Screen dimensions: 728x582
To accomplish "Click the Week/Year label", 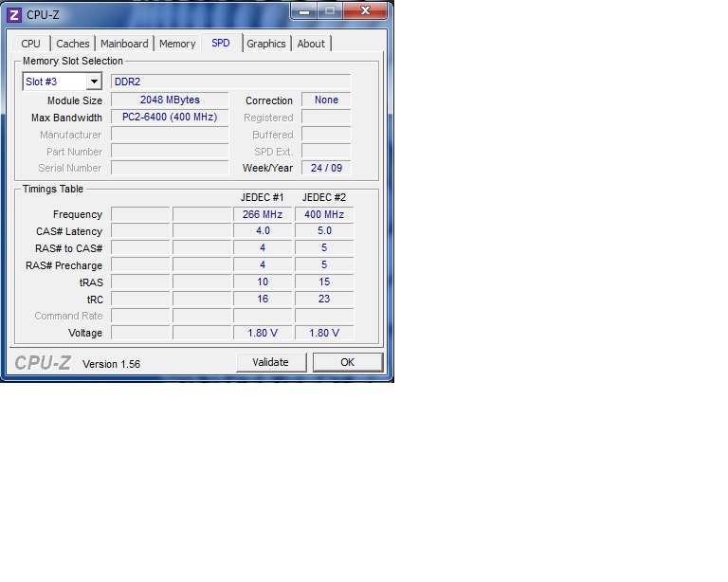I will [268, 169].
